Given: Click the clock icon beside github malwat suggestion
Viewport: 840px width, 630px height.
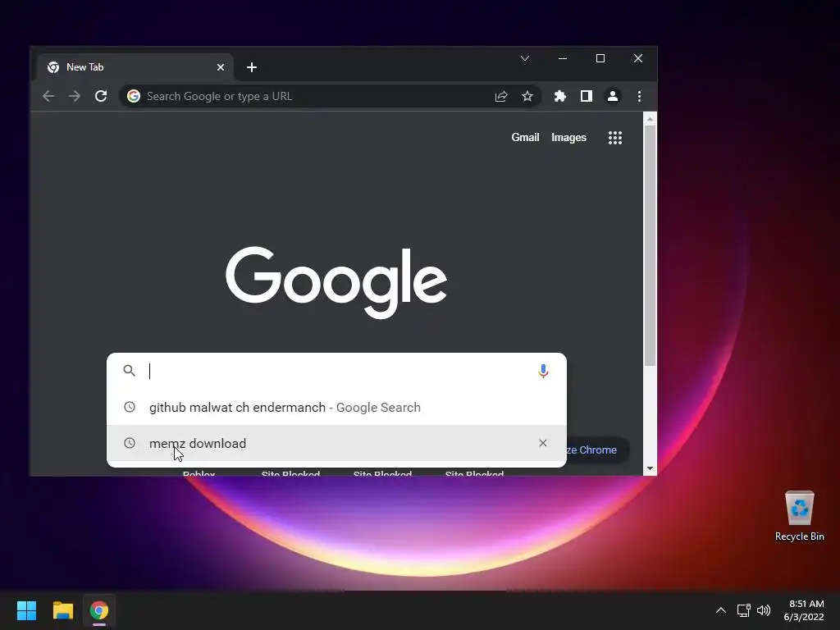Looking at the screenshot, I should pos(129,407).
